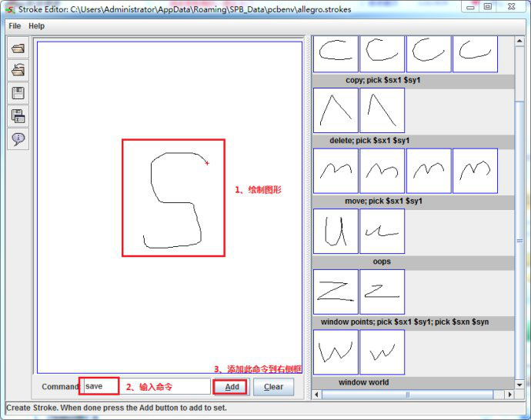Screen dimensions: 531x420
Task: Select third M stroke thumbnail for move
Action: tap(429, 171)
